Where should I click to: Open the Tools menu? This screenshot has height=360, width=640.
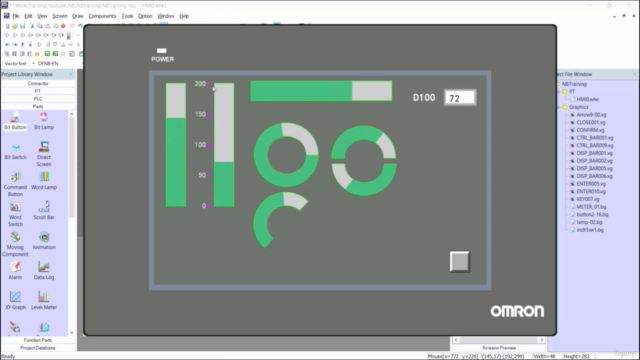127,16
